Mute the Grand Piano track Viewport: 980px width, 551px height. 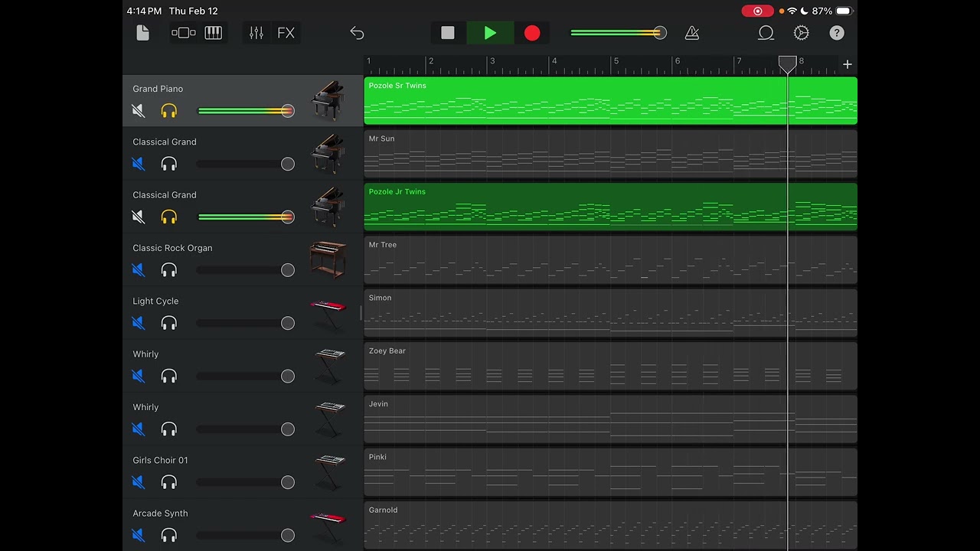tap(139, 111)
